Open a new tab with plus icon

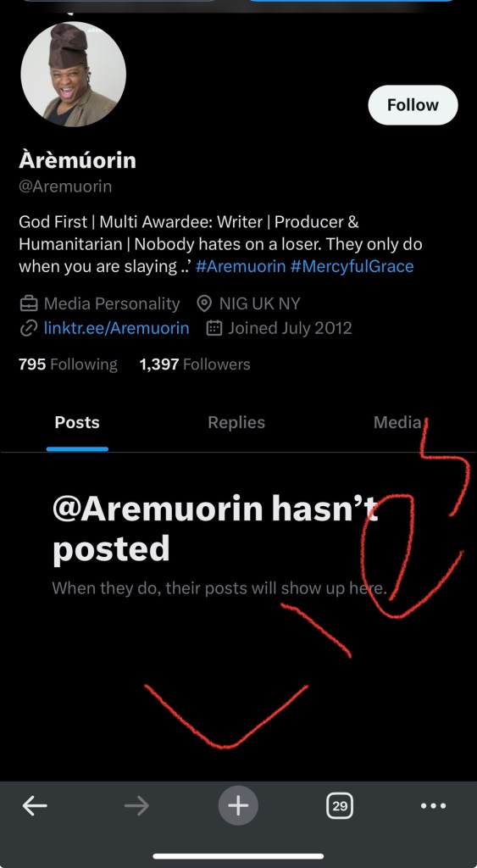point(238,805)
